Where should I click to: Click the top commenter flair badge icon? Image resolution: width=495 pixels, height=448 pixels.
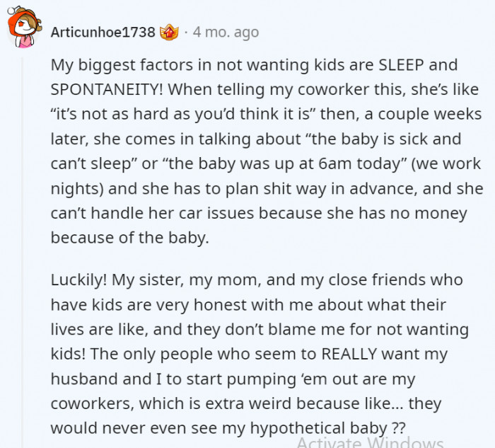coord(169,33)
